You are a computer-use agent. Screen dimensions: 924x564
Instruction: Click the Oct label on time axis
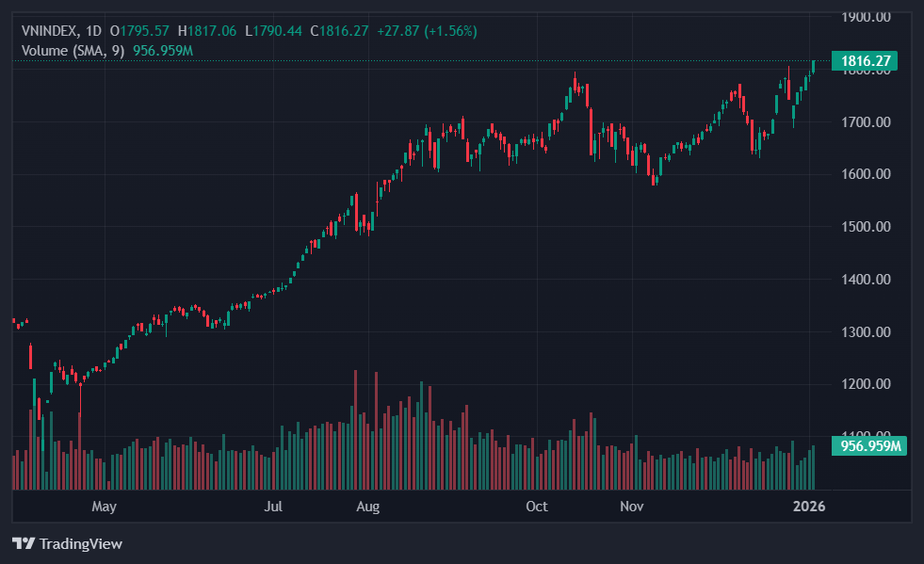tap(536, 507)
